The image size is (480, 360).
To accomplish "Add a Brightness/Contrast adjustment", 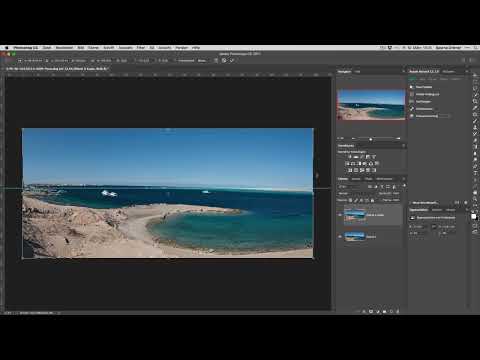I will click(350, 157).
